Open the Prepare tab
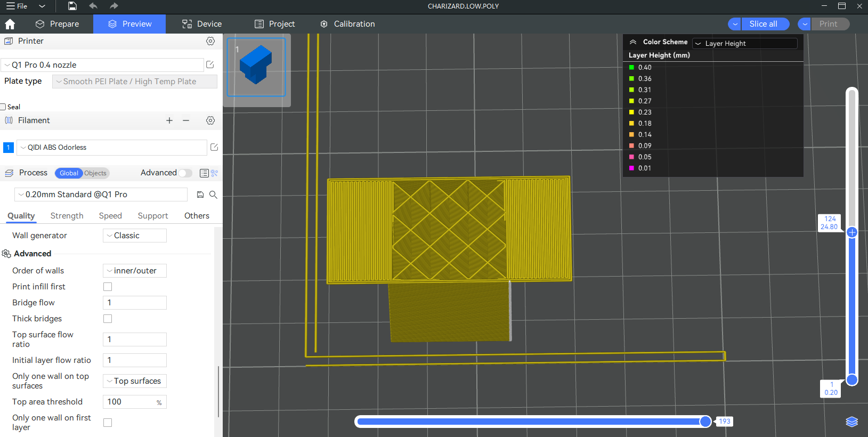Viewport: 868px width, 437px height. click(57, 24)
